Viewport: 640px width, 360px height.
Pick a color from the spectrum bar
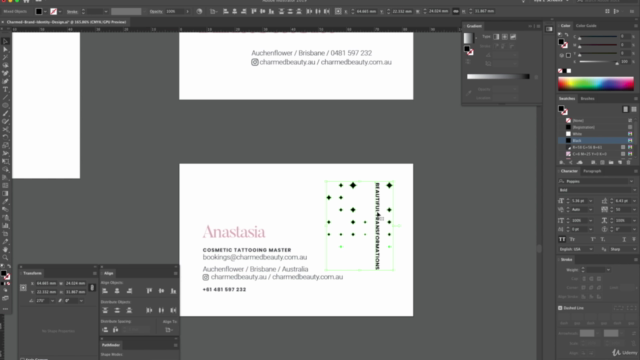pyautogui.click(x=596, y=83)
